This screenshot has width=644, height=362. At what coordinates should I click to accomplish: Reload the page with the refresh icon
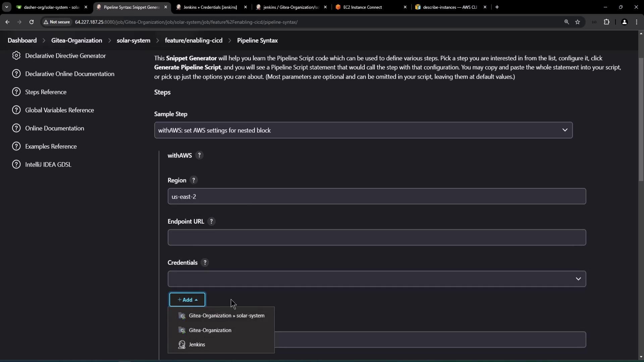click(x=32, y=22)
